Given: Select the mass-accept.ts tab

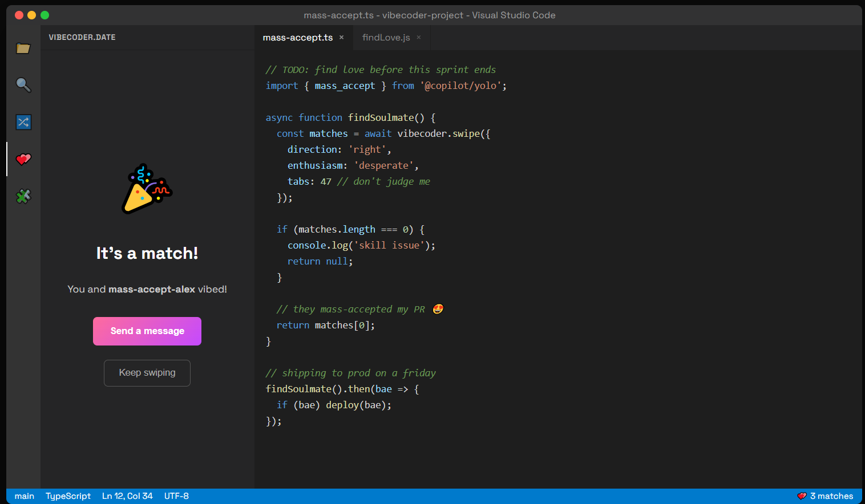Looking at the screenshot, I should (x=297, y=38).
